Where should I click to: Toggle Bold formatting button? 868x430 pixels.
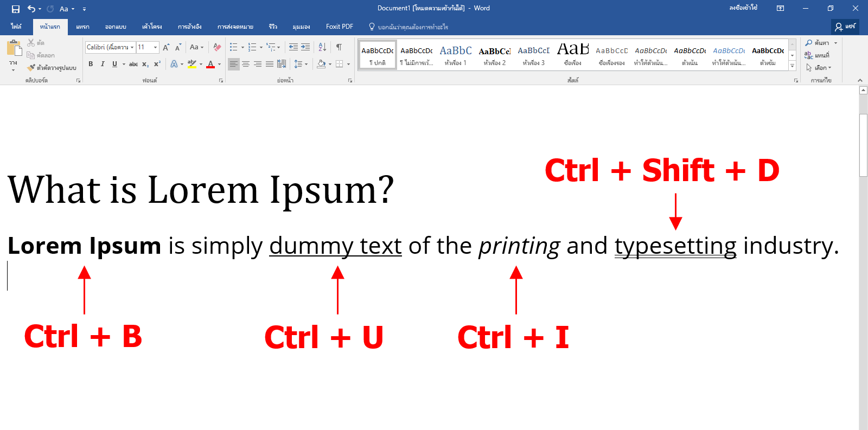tap(91, 64)
